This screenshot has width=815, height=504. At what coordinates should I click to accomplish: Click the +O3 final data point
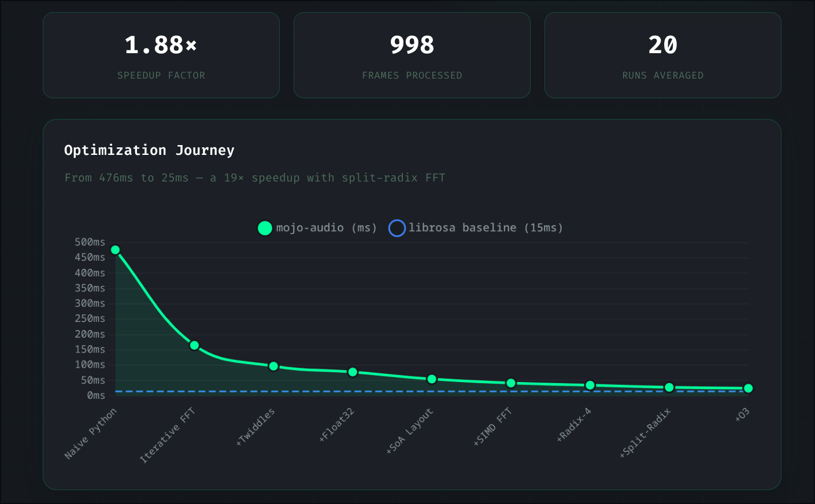tap(748, 388)
